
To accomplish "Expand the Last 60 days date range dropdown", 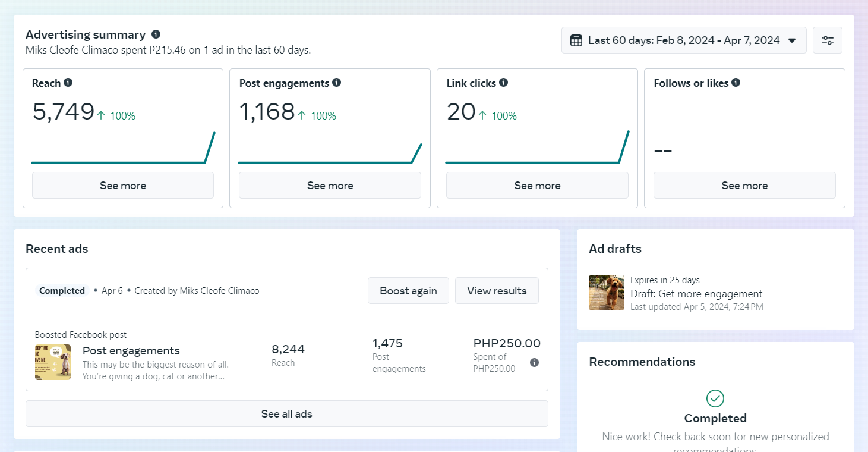I will 791,40.
